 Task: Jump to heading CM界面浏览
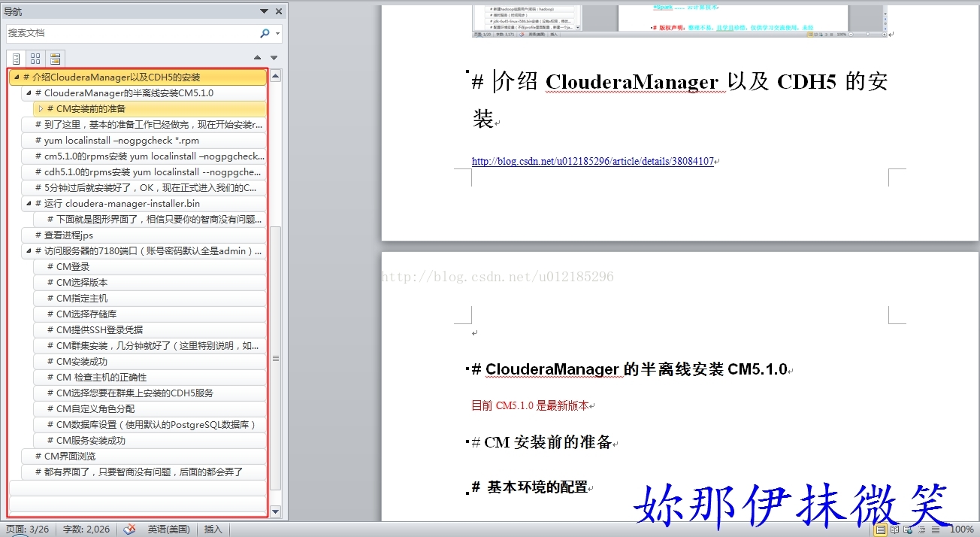tap(144, 457)
